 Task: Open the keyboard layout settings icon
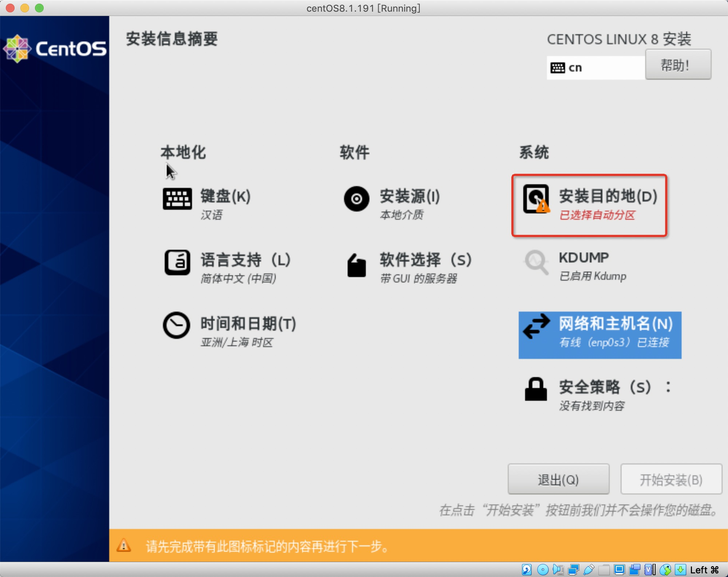click(x=177, y=199)
